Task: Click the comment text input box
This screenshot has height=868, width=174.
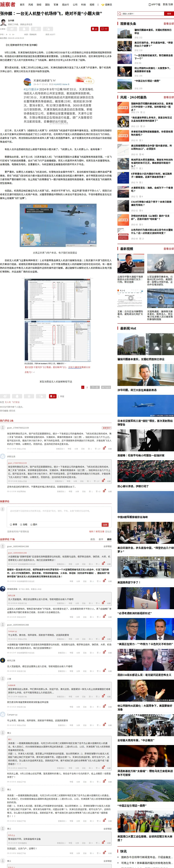Action: point(59,514)
